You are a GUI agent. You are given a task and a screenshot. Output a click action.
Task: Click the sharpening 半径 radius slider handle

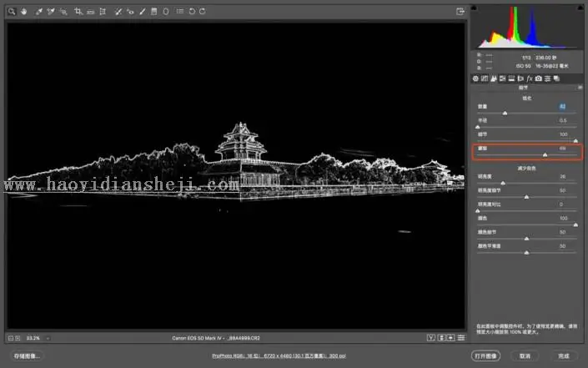(478, 127)
